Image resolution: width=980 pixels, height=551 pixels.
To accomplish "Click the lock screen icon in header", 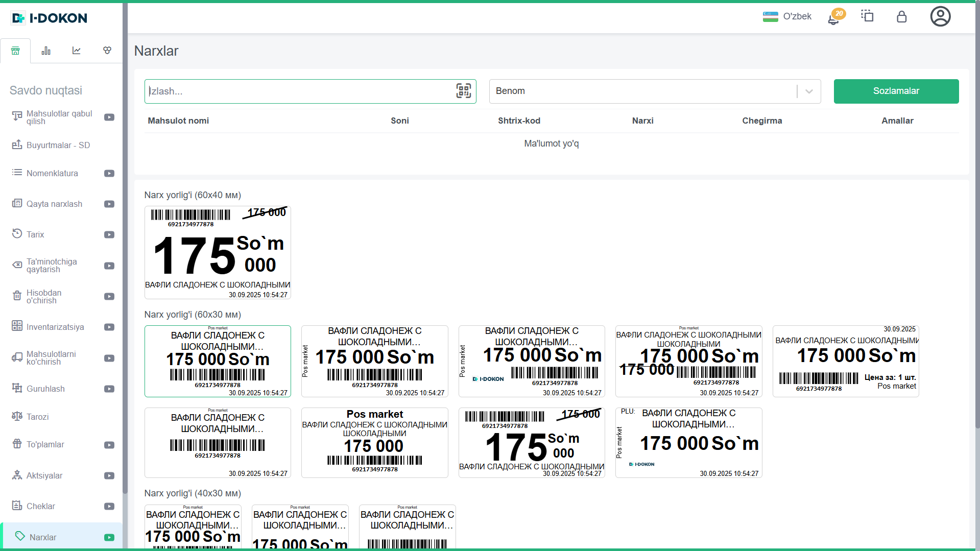I will [901, 17].
